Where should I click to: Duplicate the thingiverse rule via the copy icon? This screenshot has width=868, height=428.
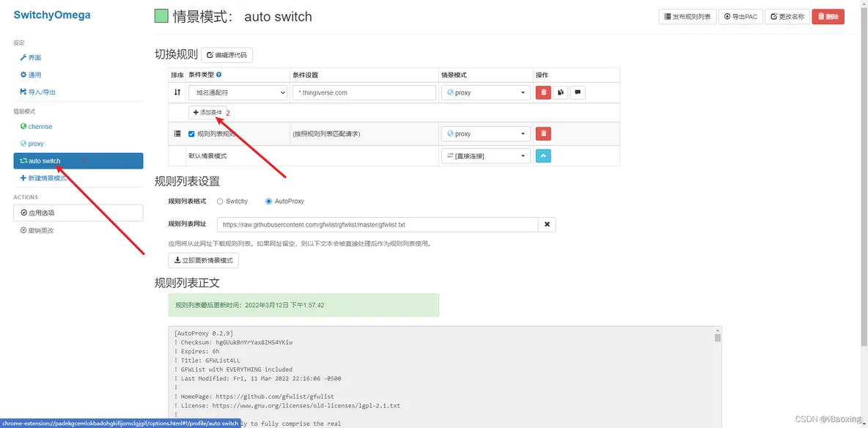pyautogui.click(x=560, y=92)
